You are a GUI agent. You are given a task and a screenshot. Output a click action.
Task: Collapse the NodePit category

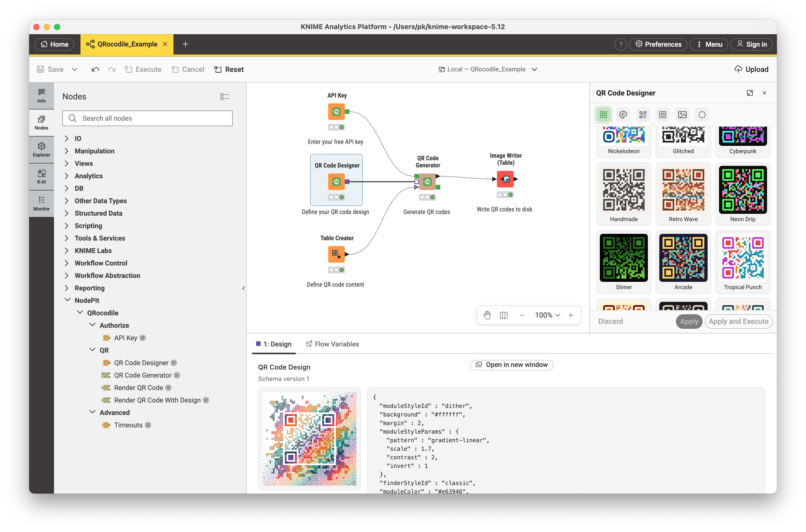coord(67,300)
